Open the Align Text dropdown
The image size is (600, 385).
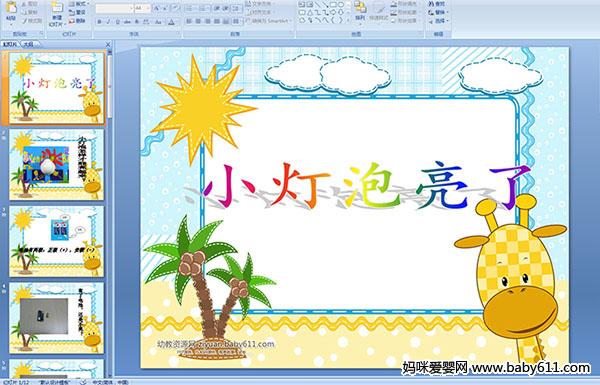260,12
